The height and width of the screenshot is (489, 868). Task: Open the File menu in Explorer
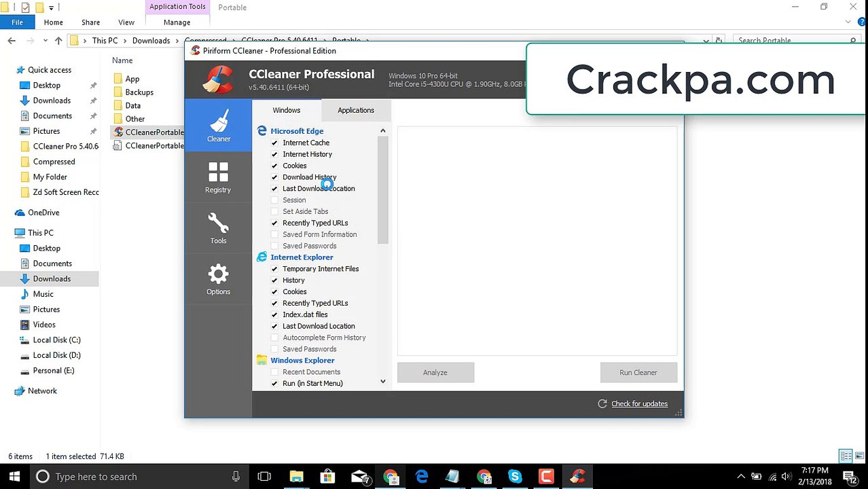point(17,22)
